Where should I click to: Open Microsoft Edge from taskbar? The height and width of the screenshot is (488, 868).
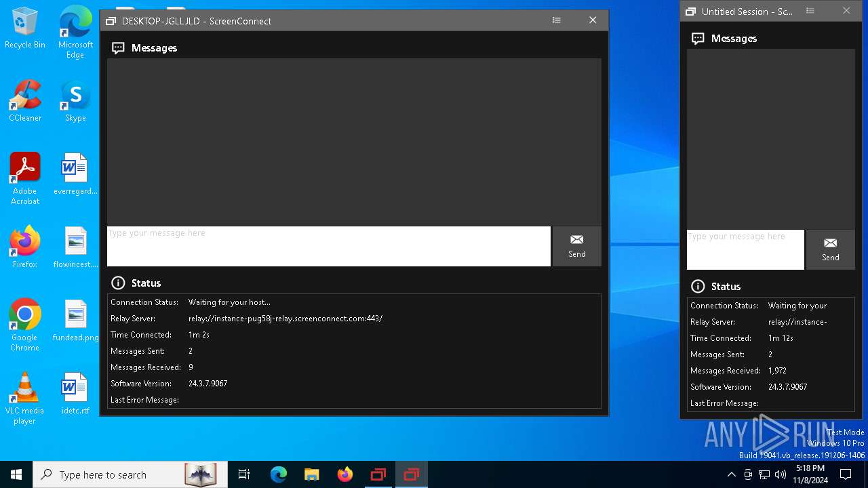[x=279, y=474]
